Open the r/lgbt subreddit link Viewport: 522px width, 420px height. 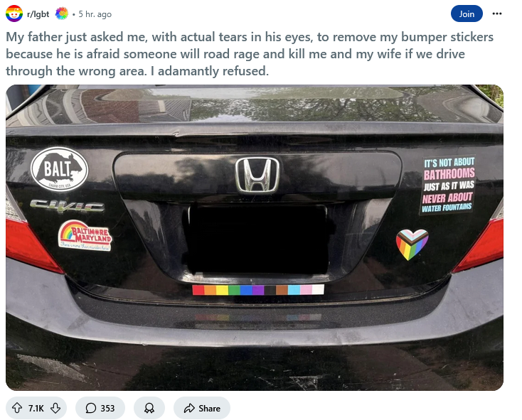pyautogui.click(x=38, y=14)
